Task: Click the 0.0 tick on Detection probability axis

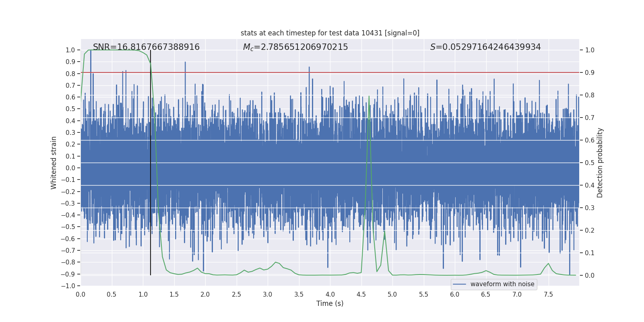Action: click(x=589, y=276)
